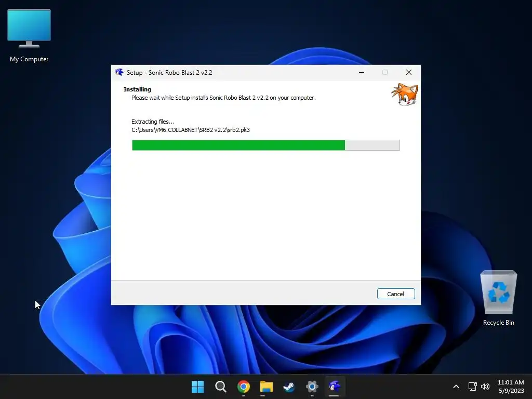Launch Google Chrome from taskbar
This screenshot has height=399, width=532.
click(243, 387)
